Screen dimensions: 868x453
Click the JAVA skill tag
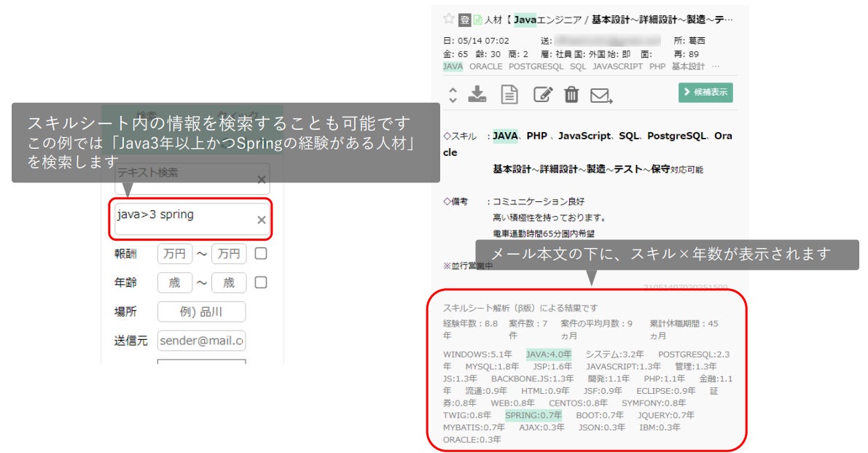tap(453, 66)
